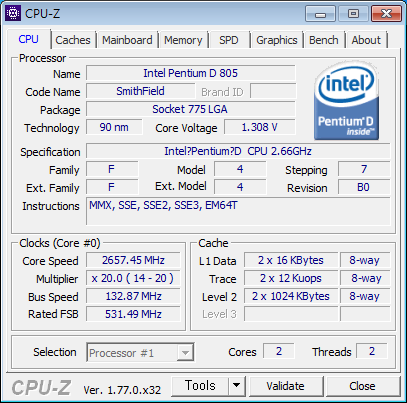Viewport: 407px width, 403px height.
Task: Click the Validate button
Action: 286,386
